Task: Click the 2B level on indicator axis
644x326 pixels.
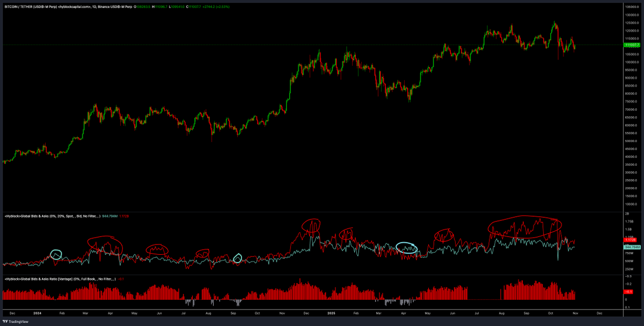Action: (x=627, y=213)
